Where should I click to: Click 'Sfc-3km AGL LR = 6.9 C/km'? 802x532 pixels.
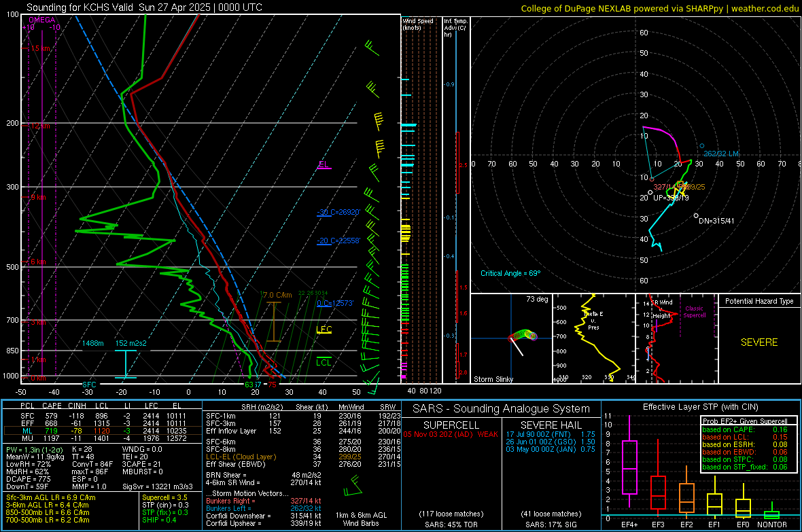pos(51,497)
